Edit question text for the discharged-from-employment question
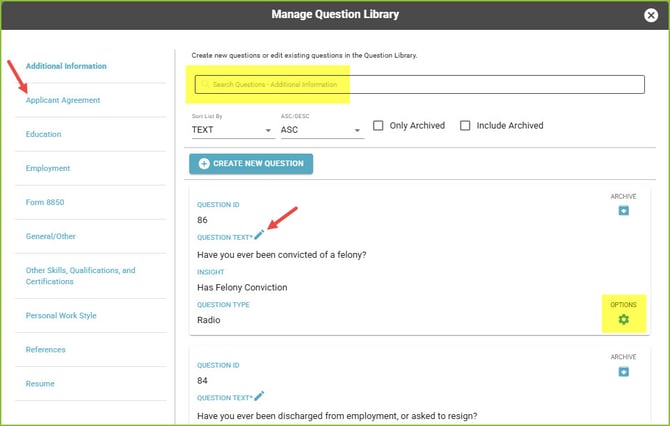This screenshot has height=426, width=670. (x=259, y=396)
